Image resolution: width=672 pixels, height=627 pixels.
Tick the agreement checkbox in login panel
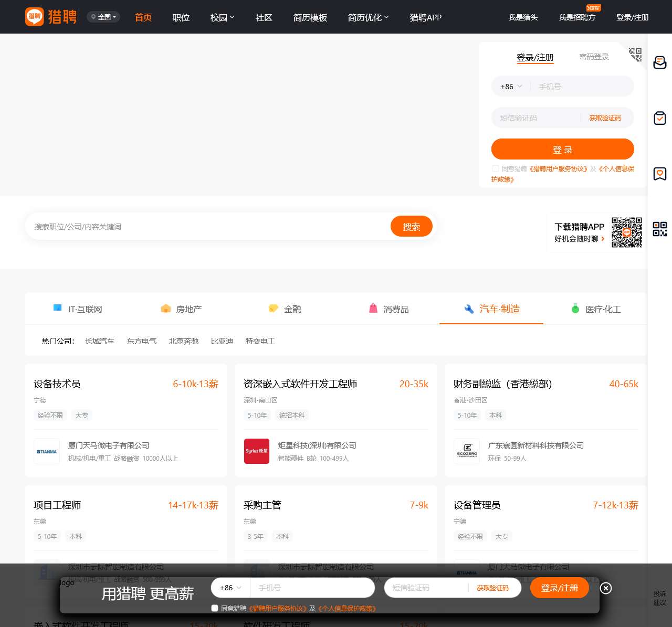[x=495, y=168]
